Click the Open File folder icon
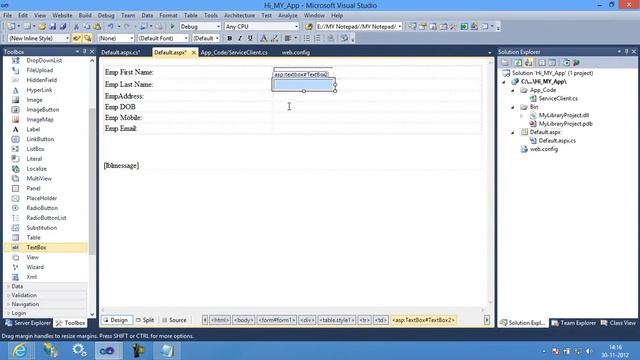Image resolution: width=640 pixels, height=360 pixels. click(42, 27)
